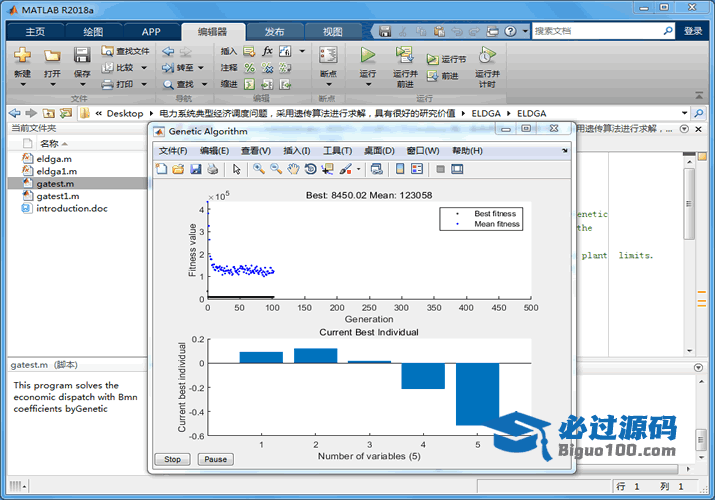This screenshot has height=500, width=715.
Task: Click the Link Plot icon in figure toolbar
Action: tap(377, 169)
